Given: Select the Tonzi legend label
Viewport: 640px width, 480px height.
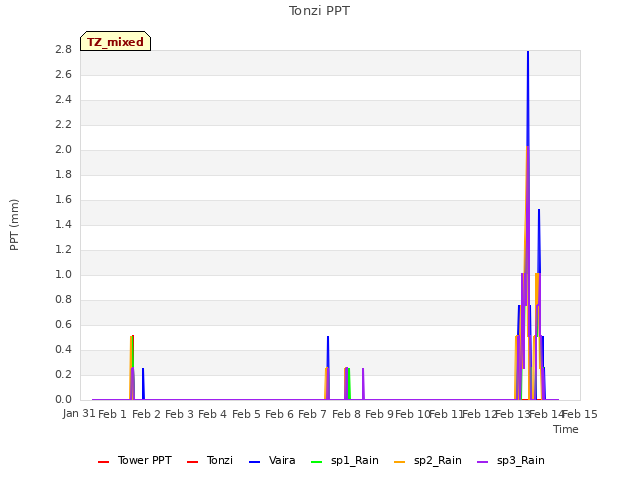Looking at the screenshot, I should [220, 460].
